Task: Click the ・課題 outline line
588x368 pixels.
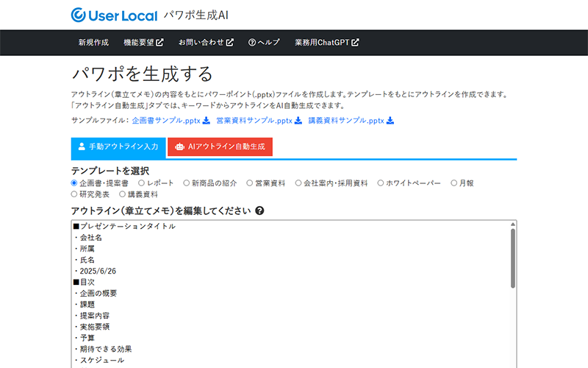Action: (x=85, y=305)
